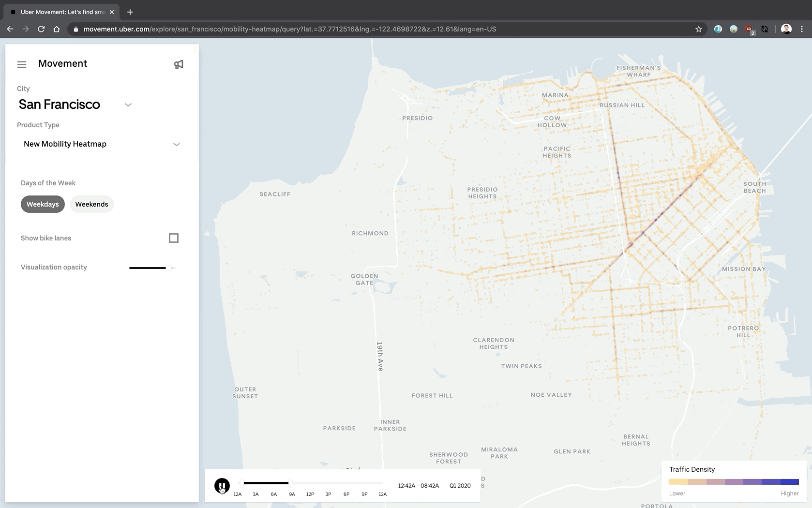Open the Chrome three-dot menu
This screenshot has width=812, height=508.
tap(802, 29)
